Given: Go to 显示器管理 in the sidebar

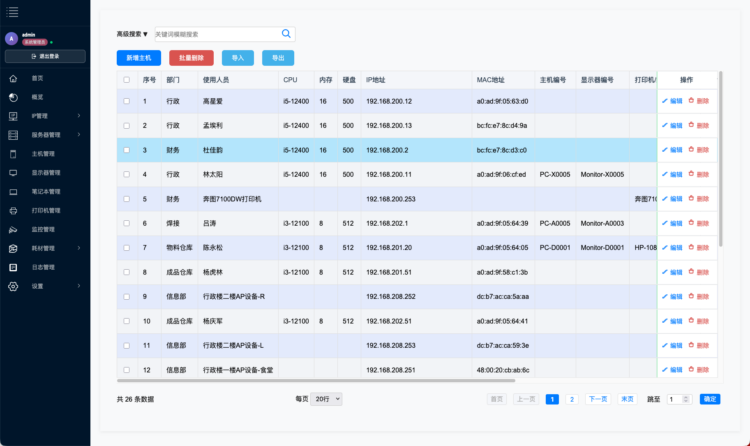Looking at the screenshot, I should [x=46, y=173].
